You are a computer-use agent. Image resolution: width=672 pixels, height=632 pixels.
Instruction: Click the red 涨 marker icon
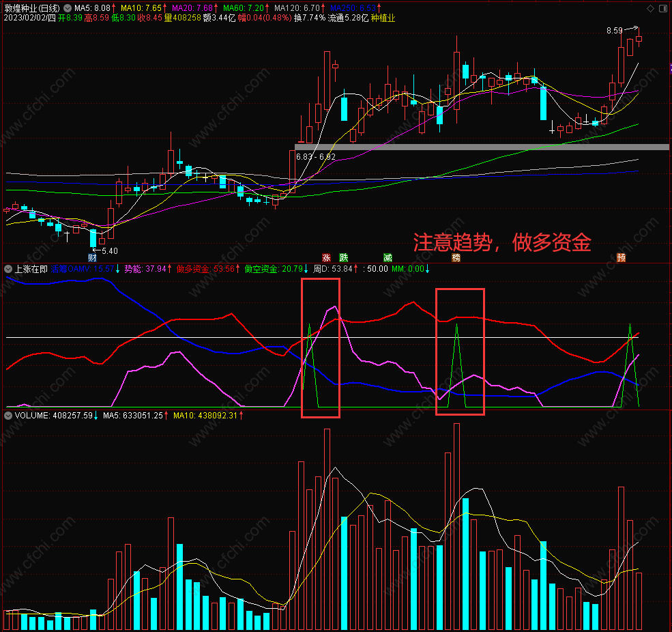(326, 258)
